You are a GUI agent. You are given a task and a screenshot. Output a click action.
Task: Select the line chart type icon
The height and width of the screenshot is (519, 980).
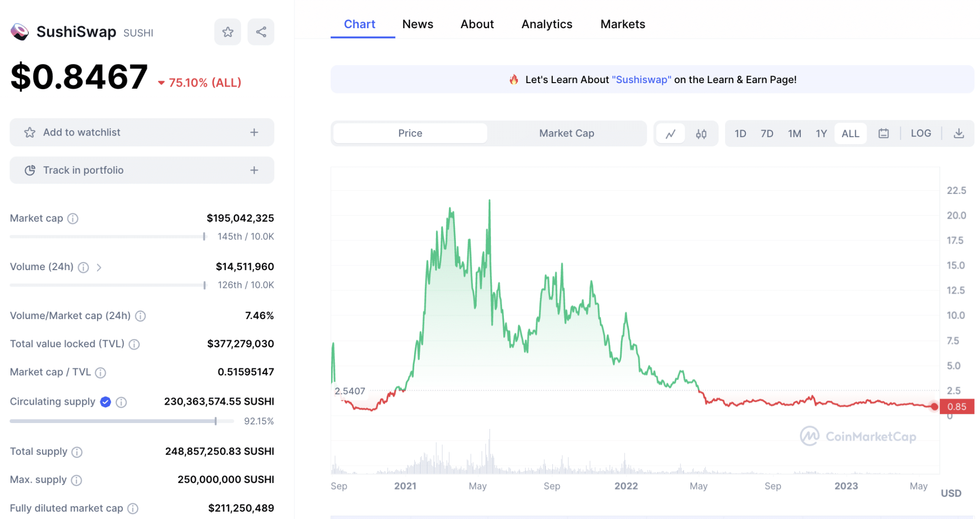(x=670, y=133)
